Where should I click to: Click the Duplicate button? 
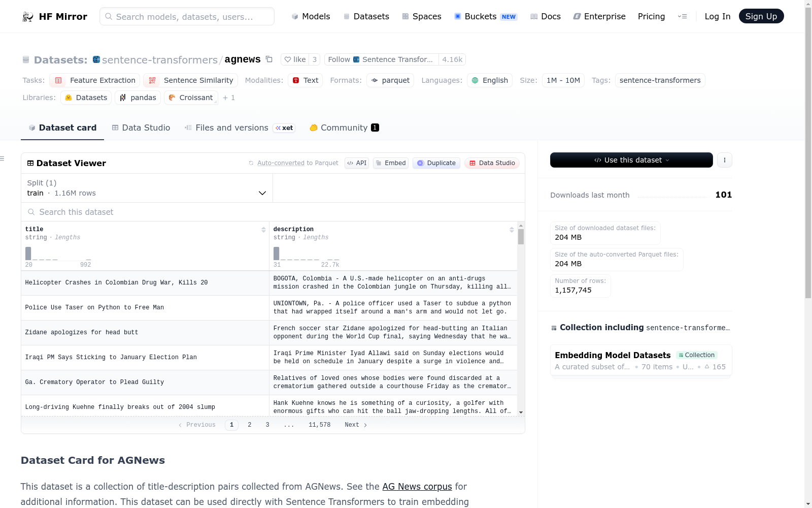(436, 163)
